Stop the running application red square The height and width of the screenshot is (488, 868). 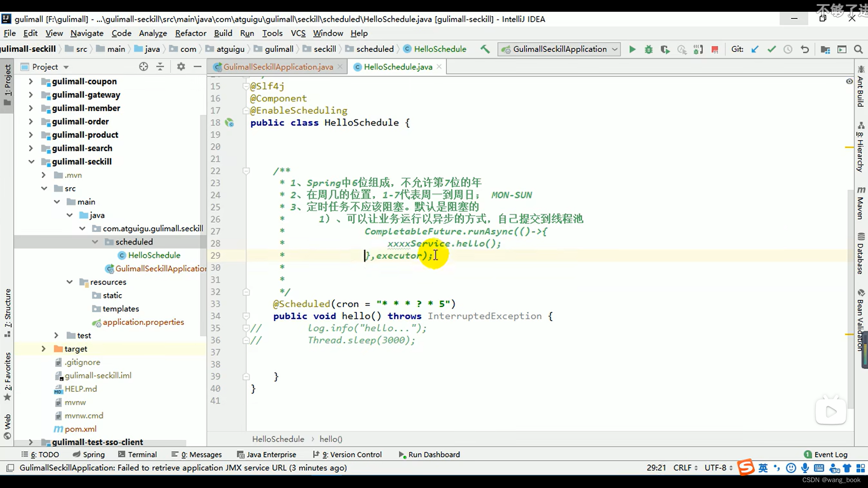pos(715,49)
